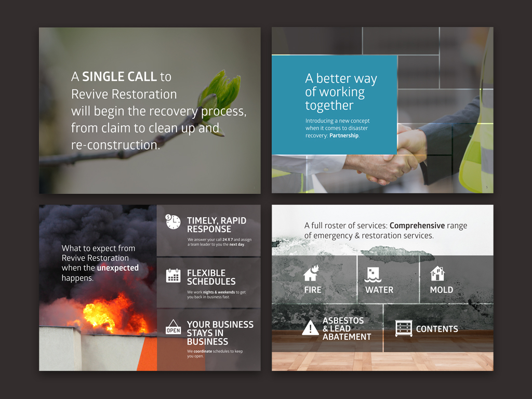This screenshot has width=532, height=399.
Task: Click the 'Revive Restoration' line on the bud slide
Action: (124, 94)
